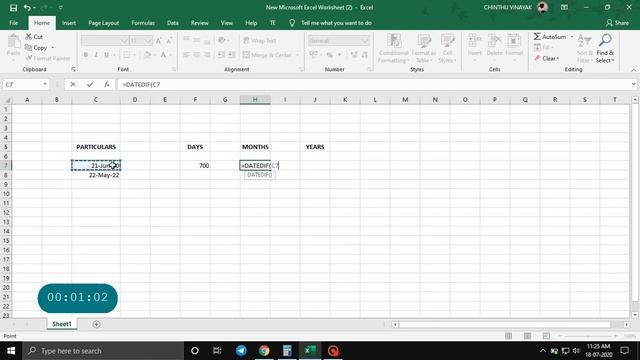The width and height of the screenshot is (640, 360).
Task: Cancel the formula with the X button
Action: point(73,84)
